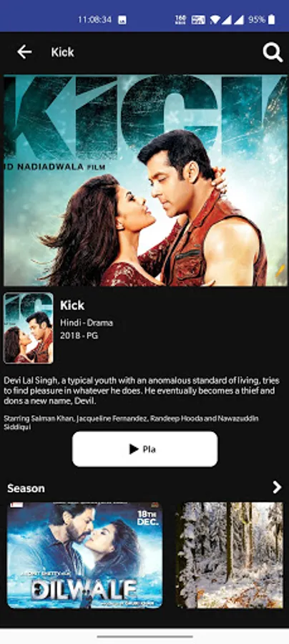Tap the small Kick poster thumbnail
The image size is (289, 644).
point(29,328)
